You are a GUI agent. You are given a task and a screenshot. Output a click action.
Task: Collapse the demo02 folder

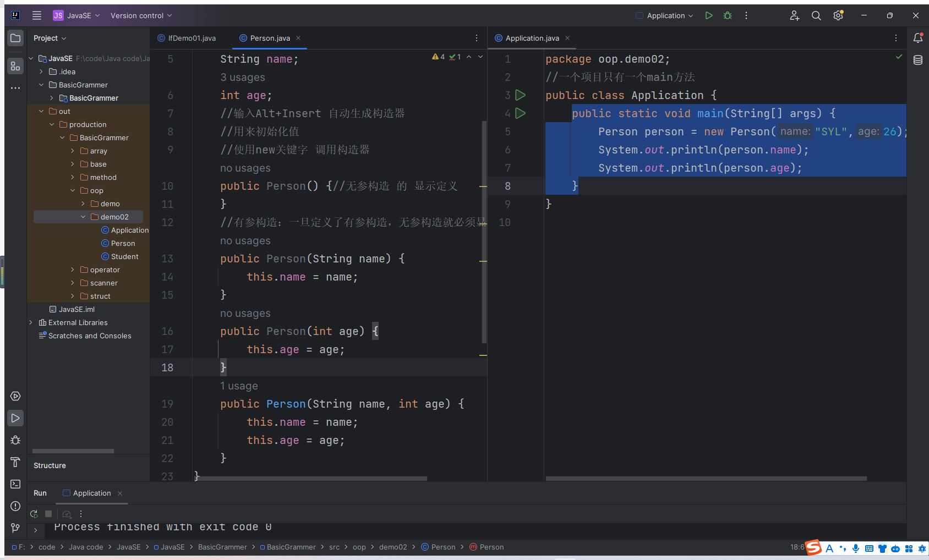pyautogui.click(x=83, y=217)
